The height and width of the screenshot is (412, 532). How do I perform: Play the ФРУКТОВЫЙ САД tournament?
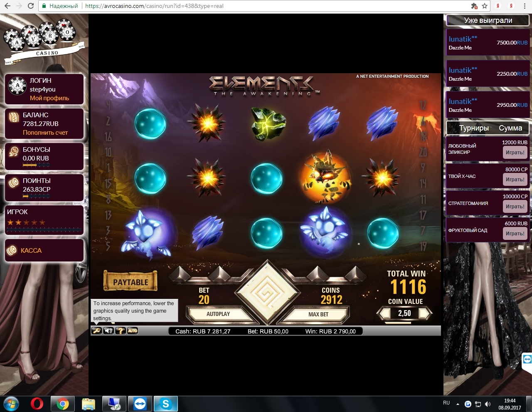tap(515, 234)
